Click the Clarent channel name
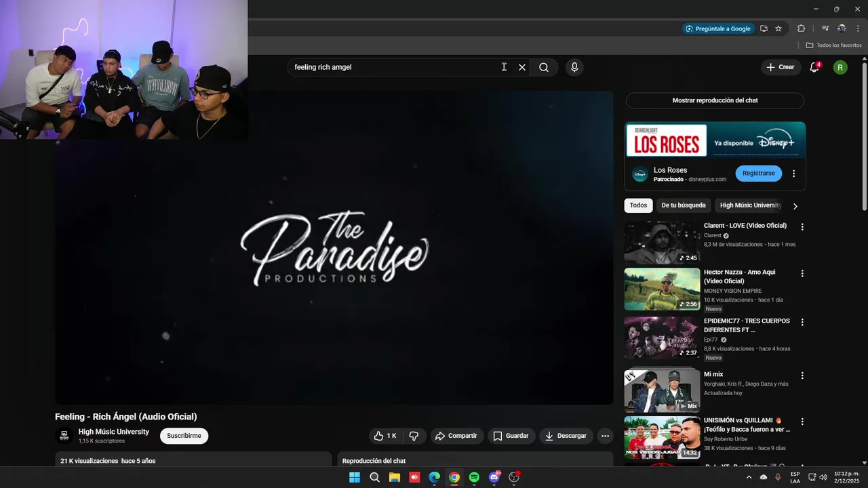 [x=713, y=236]
